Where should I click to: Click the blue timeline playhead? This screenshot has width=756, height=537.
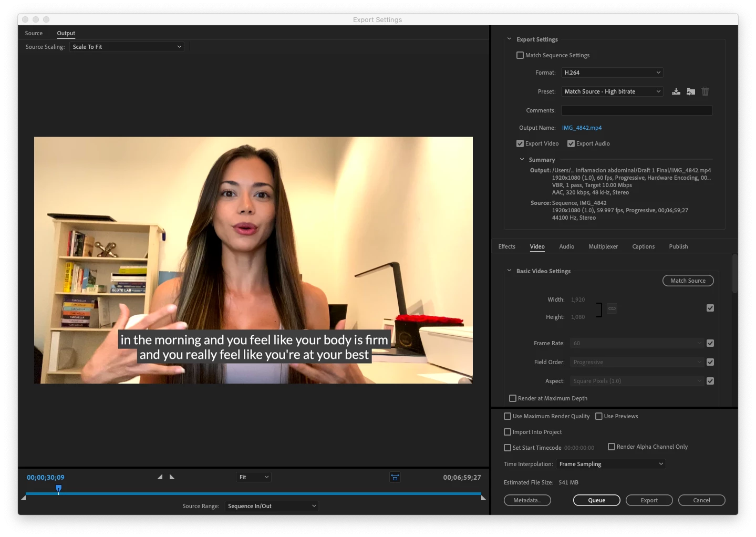58,489
